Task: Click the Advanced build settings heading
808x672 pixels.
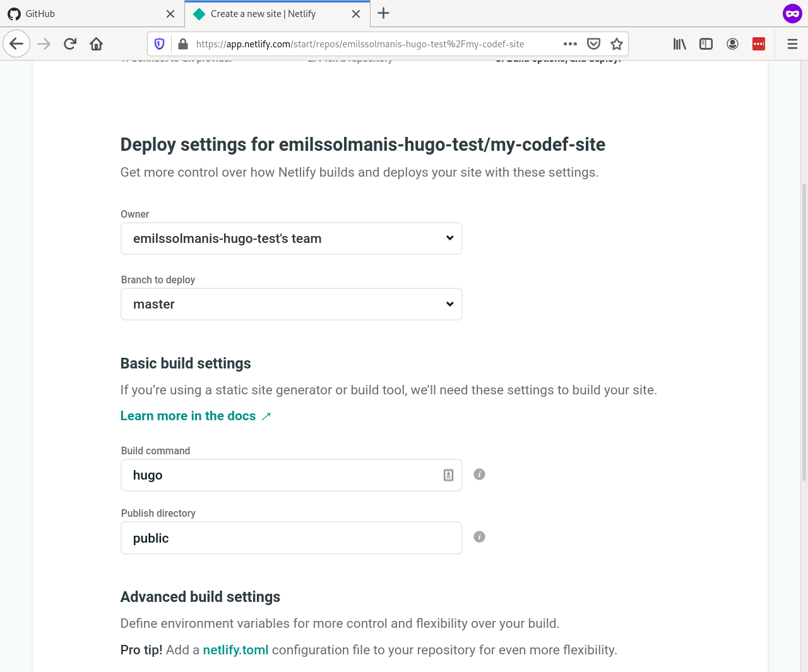Action: pyautogui.click(x=200, y=597)
